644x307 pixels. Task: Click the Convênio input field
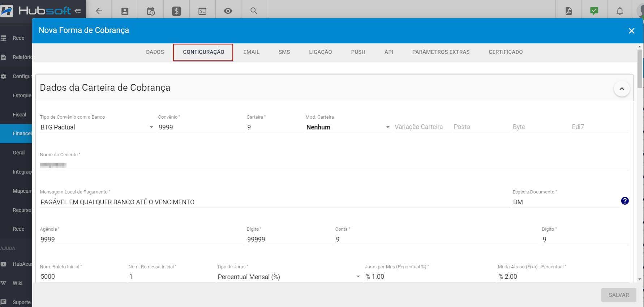(x=201, y=127)
